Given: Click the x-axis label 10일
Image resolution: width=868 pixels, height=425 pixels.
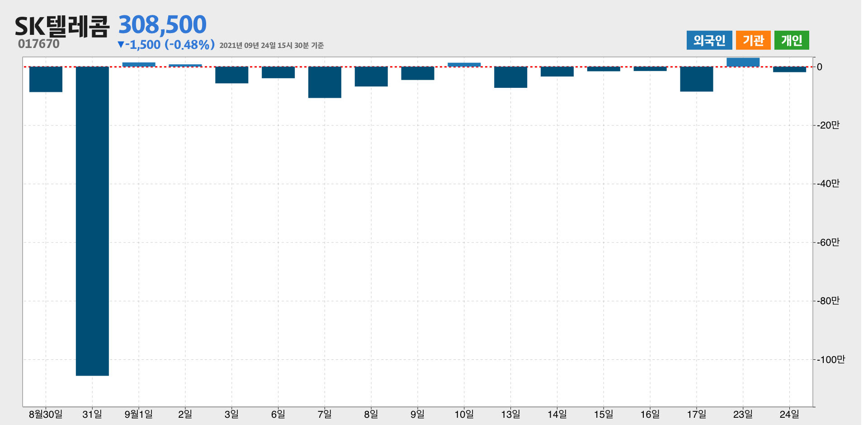Looking at the screenshot, I should pos(464,414).
